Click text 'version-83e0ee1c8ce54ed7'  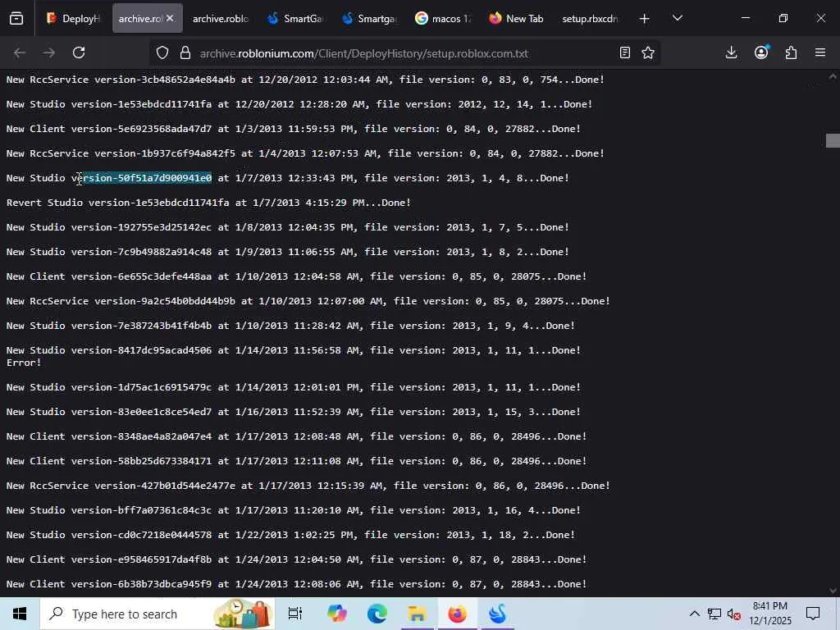click(141, 412)
